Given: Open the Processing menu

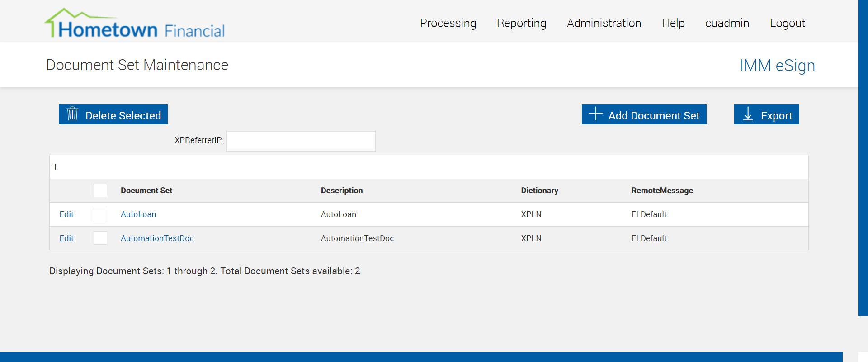Looking at the screenshot, I should pyautogui.click(x=448, y=23).
